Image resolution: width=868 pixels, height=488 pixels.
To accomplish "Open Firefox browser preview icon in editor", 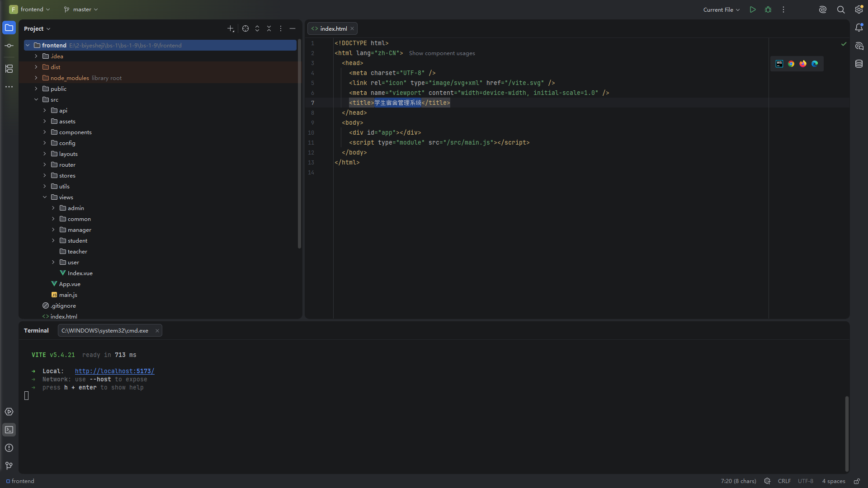I will [803, 64].
